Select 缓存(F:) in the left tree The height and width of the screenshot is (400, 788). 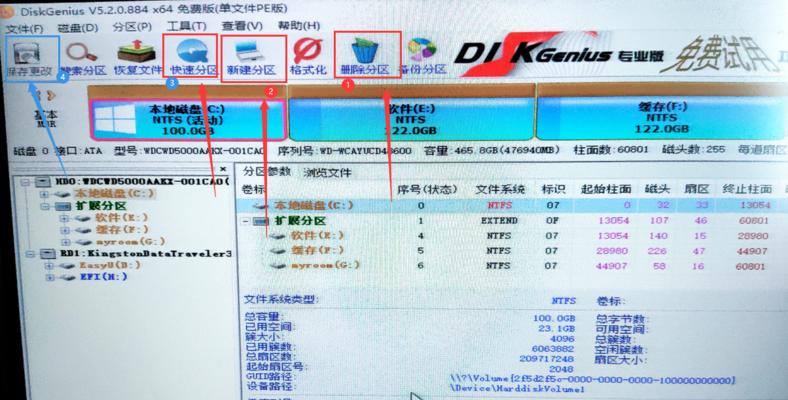[120, 230]
